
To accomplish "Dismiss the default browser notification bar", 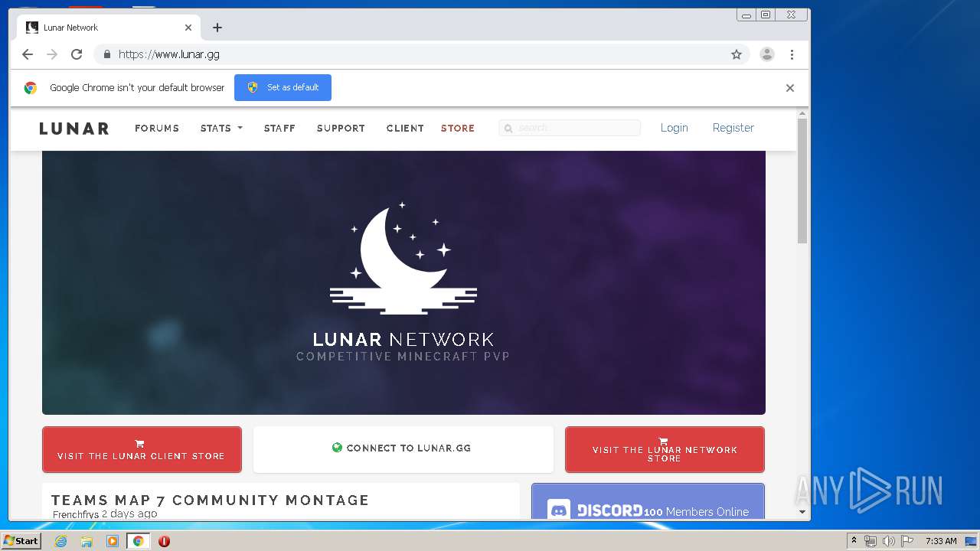I will pyautogui.click(x=790, y=88).
